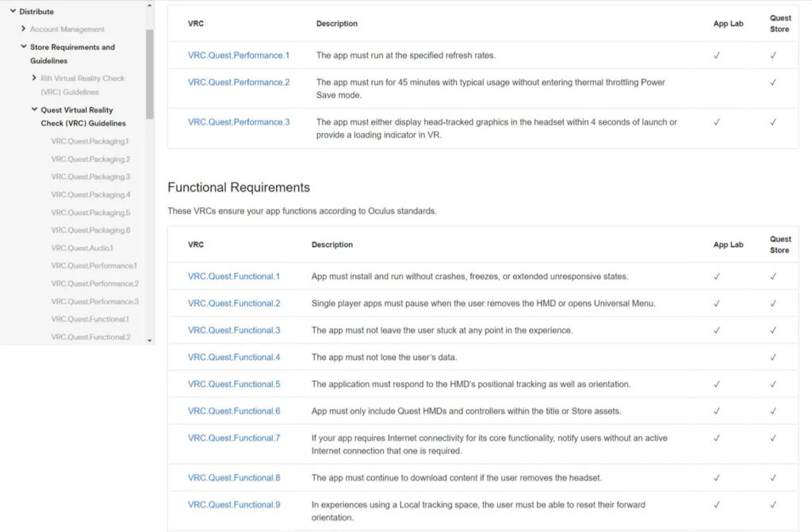The image size is (812, 532).
Task: Click 'must not leave the user stuck' description
Action: click(442, 330)
